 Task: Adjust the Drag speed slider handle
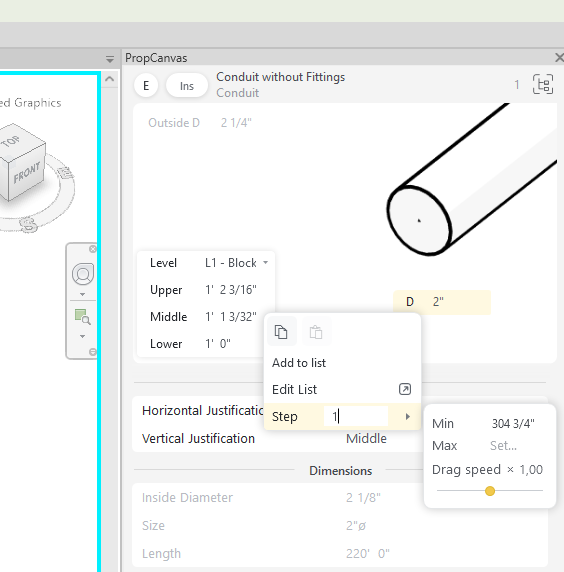[490, 491]
